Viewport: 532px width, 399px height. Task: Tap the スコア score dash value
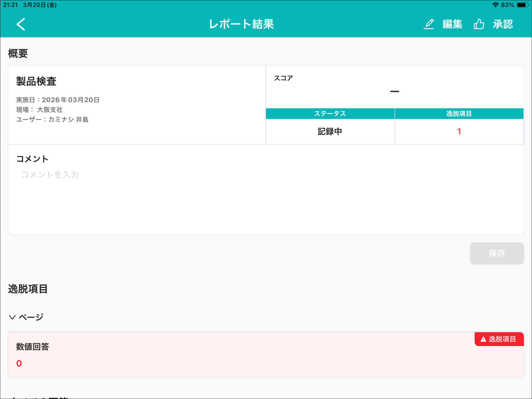(394, 91)
